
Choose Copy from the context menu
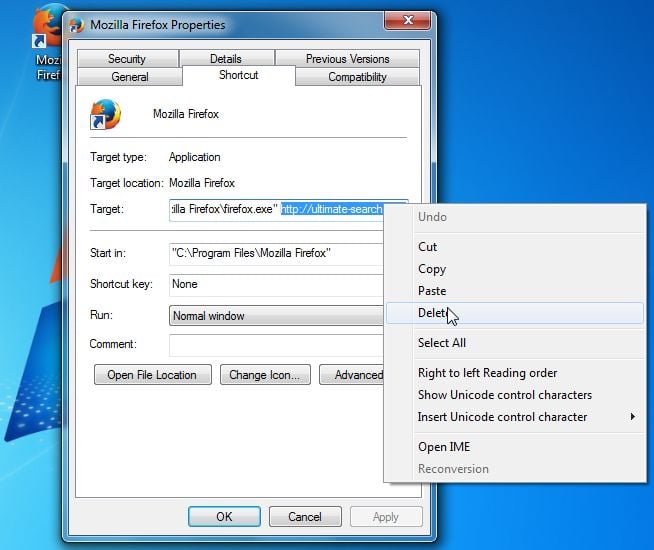(x=515, y=269)
